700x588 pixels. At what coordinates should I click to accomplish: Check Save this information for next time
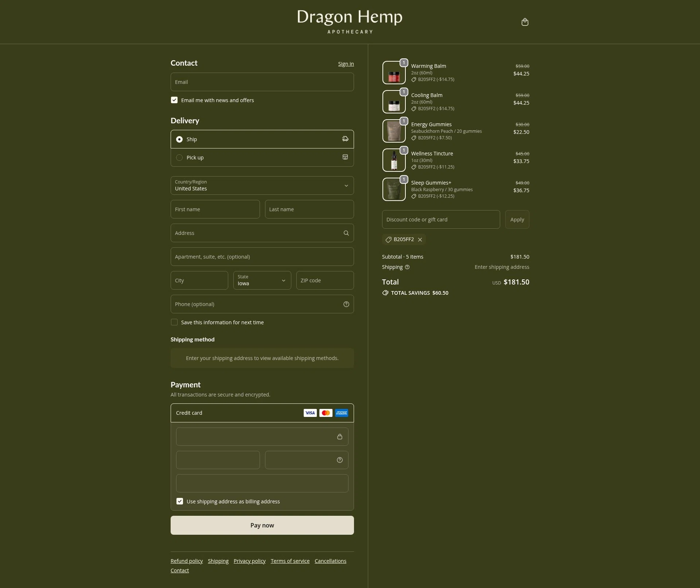tap(174, 322)
